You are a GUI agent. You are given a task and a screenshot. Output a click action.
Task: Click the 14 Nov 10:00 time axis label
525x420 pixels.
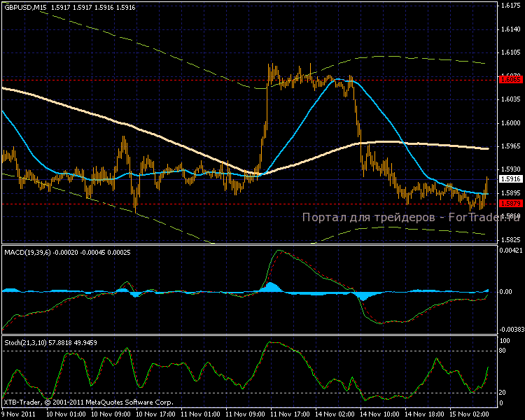(380, 414)
